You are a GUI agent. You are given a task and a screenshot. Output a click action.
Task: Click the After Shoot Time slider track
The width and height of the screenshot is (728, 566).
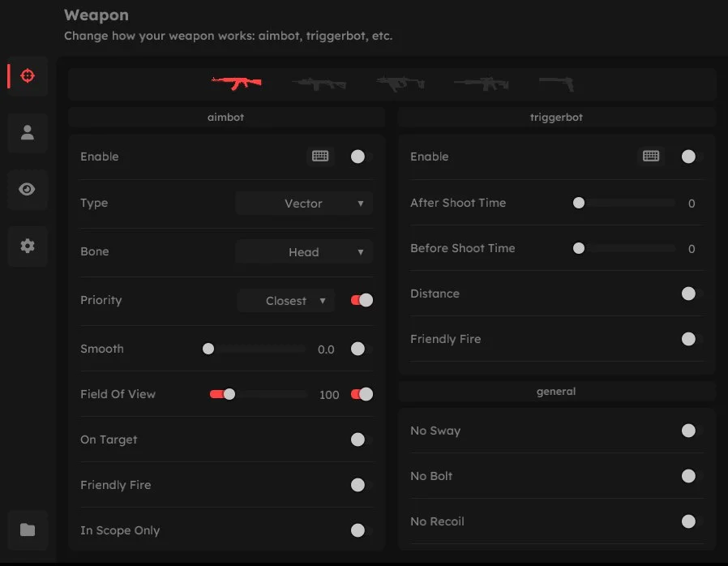[x=626, y=204]
